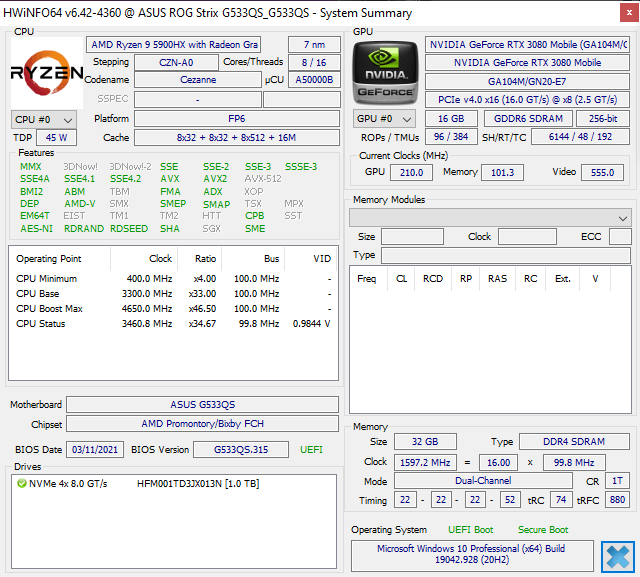The width and height of the screenshot is (640, 577).
Task: Click the 32 GB memory size value
Action: coord(425,442)
